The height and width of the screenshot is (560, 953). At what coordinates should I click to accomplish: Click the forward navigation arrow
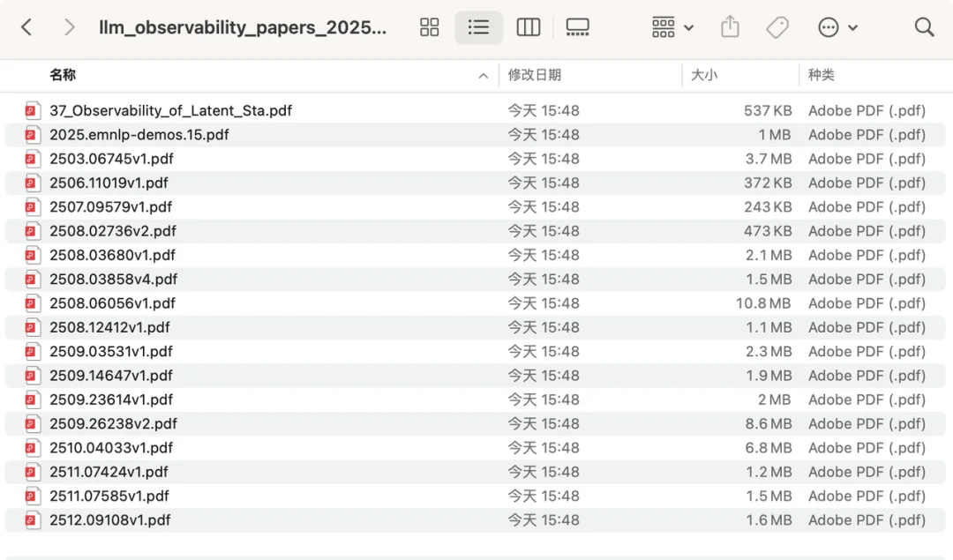[x=69, y=27]
